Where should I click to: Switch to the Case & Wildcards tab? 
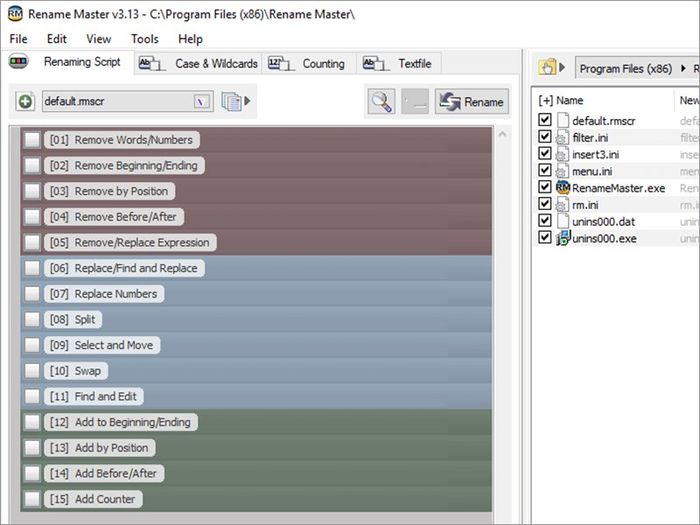coord(198,63)
